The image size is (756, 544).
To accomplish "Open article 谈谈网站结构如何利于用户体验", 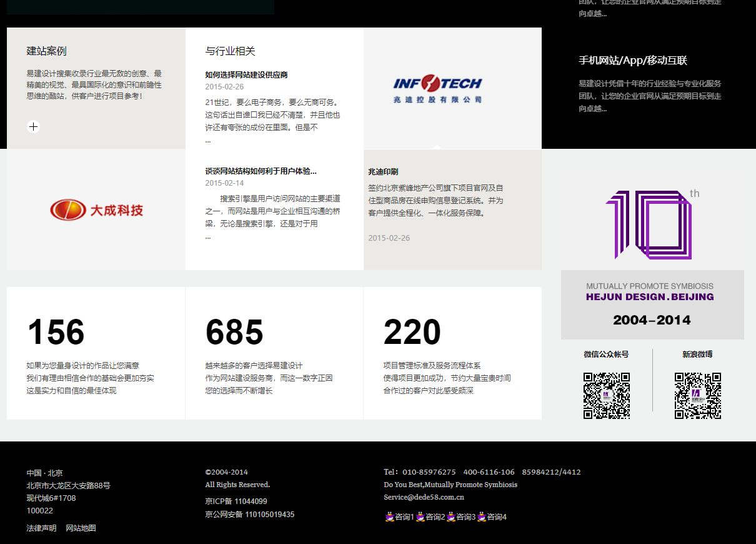I will pos(261,171).
